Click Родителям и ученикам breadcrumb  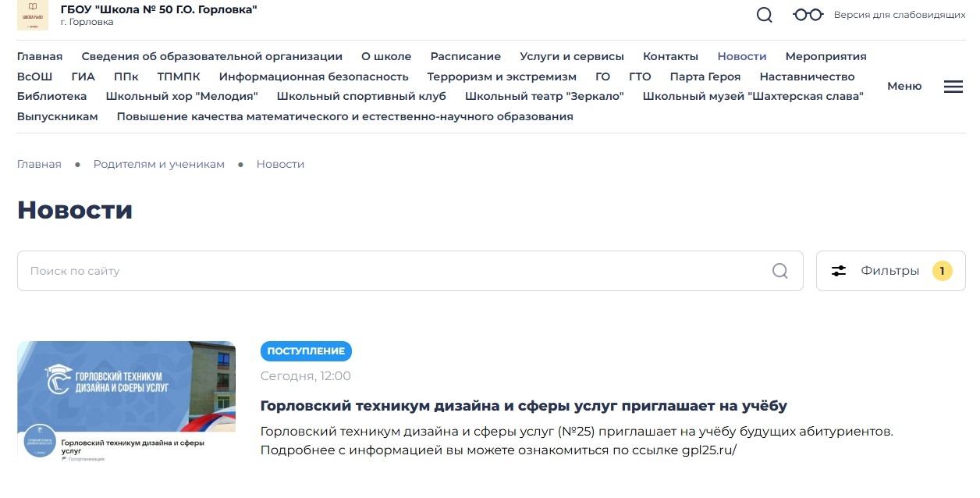point(159,164)
